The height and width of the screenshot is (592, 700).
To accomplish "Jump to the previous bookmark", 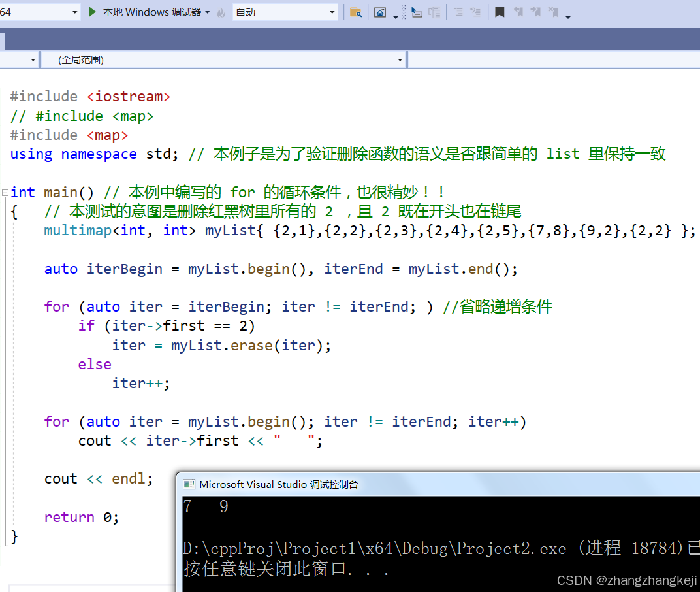I will (x=518, y=12).
